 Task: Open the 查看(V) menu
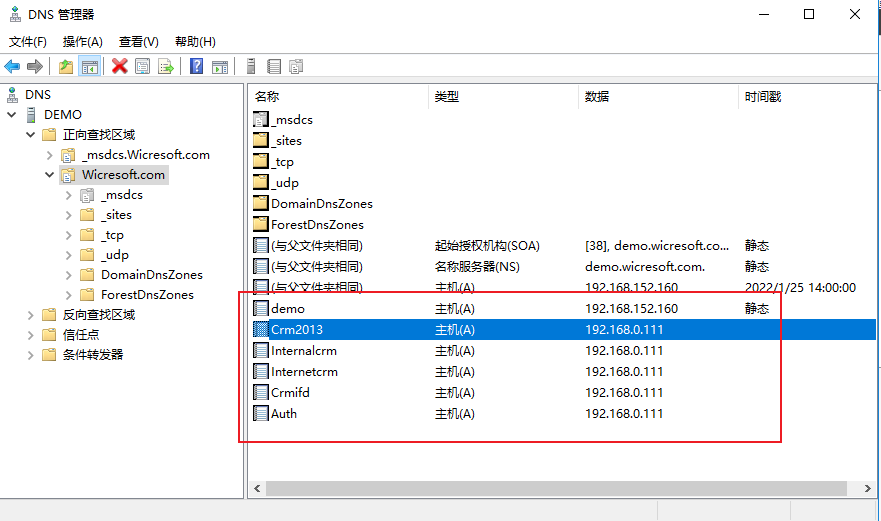coord(139,42)
